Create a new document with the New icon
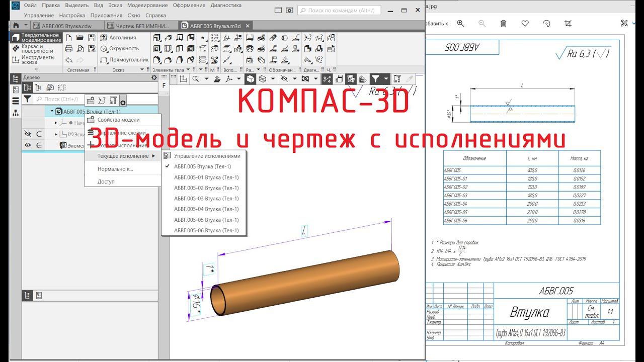This screenshot has width=644, height=362. 68,38
